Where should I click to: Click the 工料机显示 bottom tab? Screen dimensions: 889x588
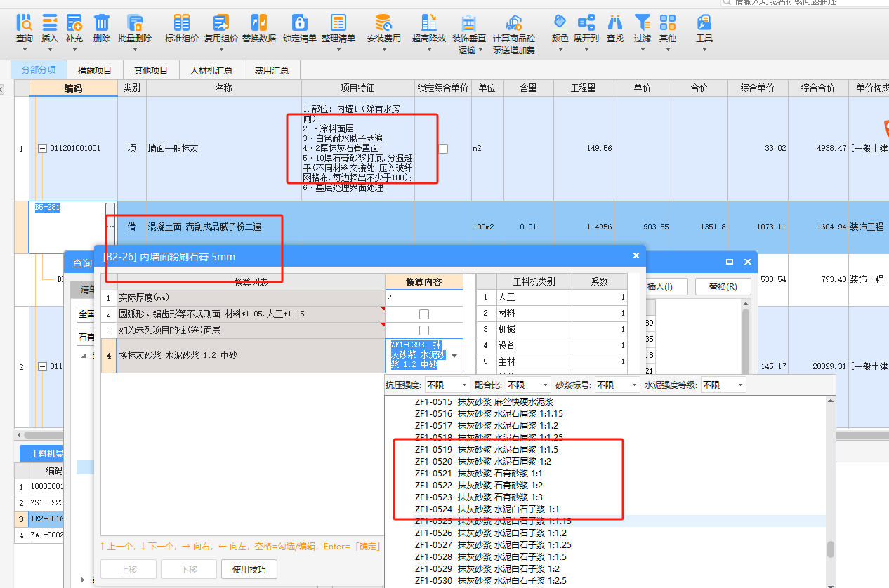coord(44,453)
